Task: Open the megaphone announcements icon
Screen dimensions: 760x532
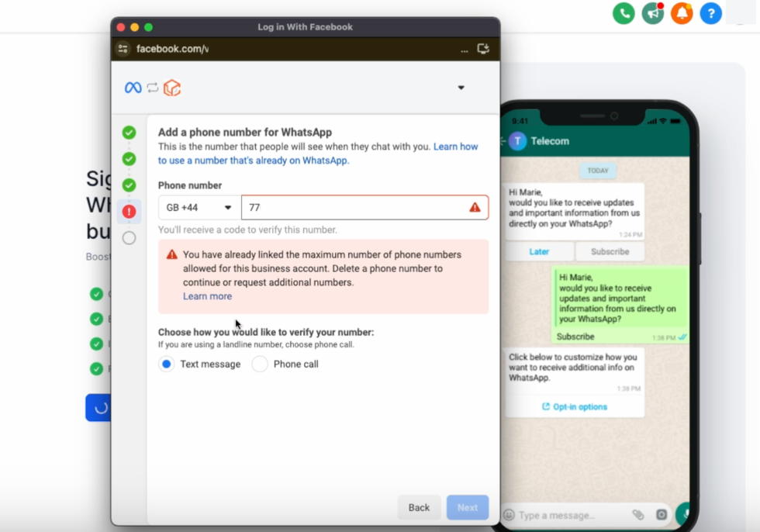Action: click(x=653, y=13)
